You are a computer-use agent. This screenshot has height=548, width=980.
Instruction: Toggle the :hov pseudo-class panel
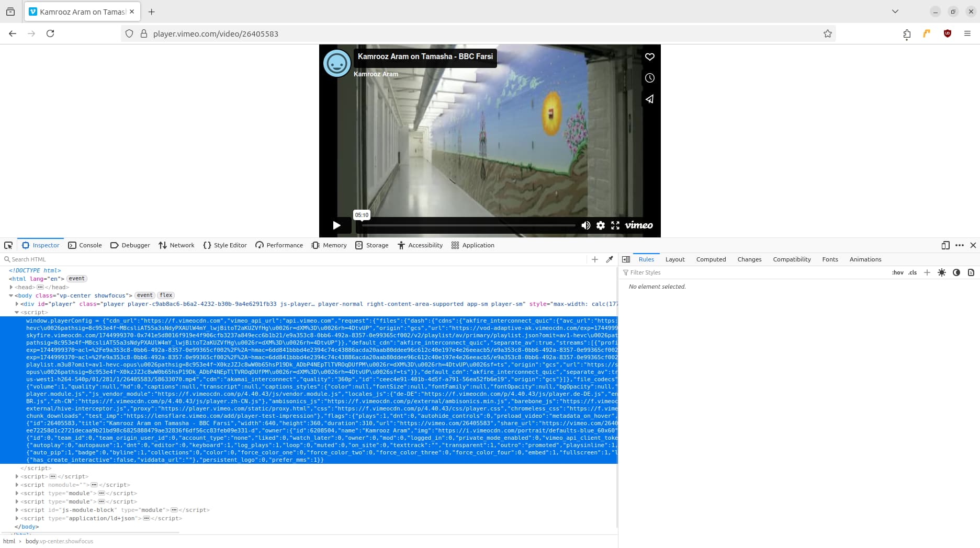click(x=898, y=272)
